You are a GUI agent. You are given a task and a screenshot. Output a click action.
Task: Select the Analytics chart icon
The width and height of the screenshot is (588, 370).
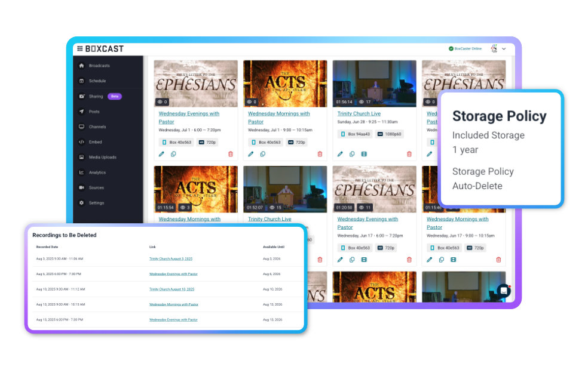coord(81,172)
